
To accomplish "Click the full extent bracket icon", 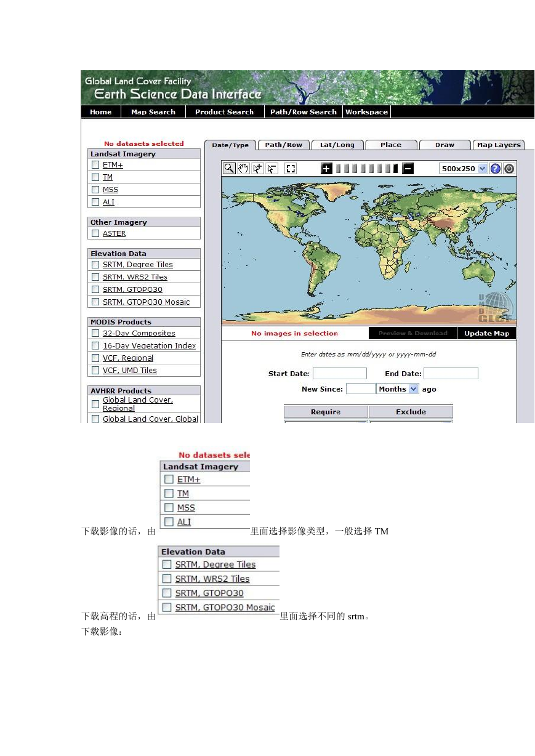I will click(291, 169).
